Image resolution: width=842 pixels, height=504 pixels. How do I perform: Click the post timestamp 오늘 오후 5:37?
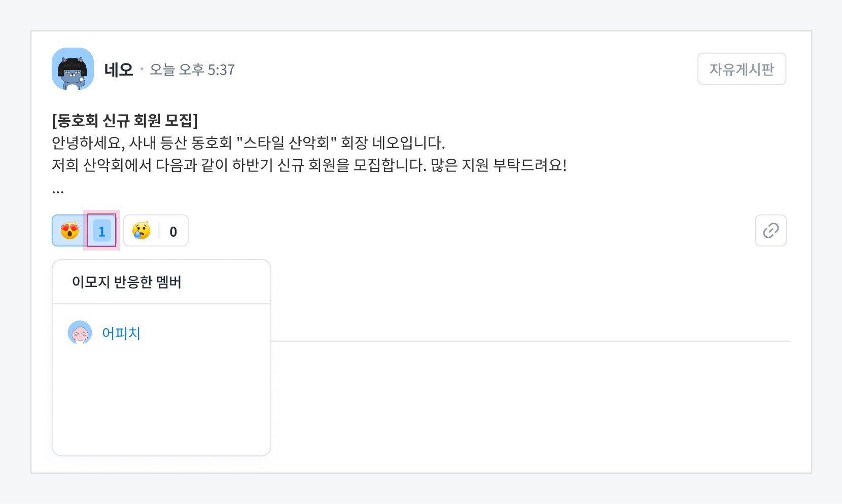tap(192, 69)
